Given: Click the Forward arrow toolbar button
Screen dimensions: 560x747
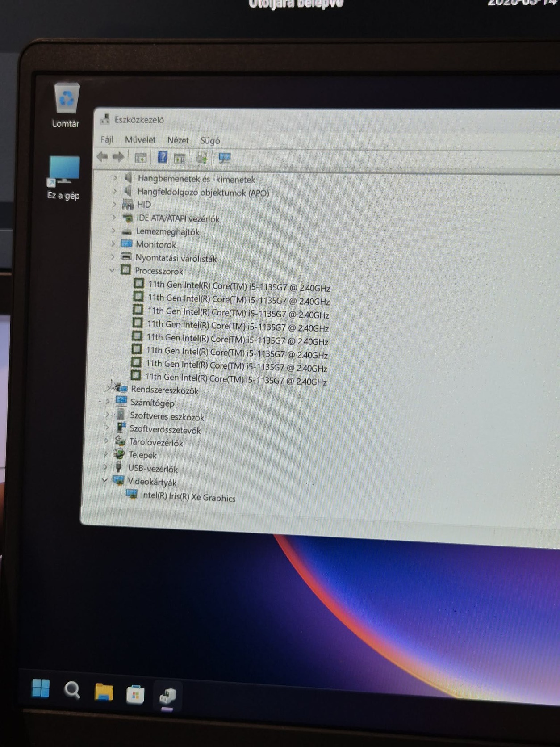Looking at the screenshot, I should [x=118, y=157].
